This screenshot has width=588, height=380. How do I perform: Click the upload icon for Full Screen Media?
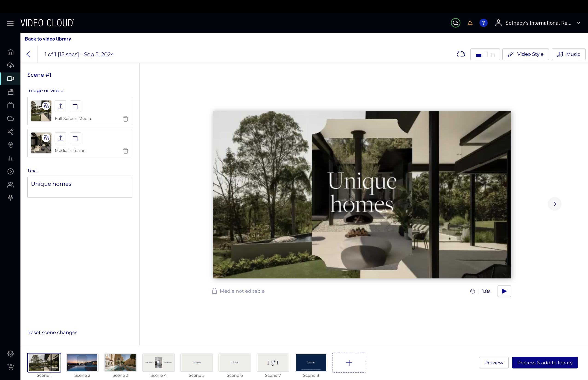point(60,106)
